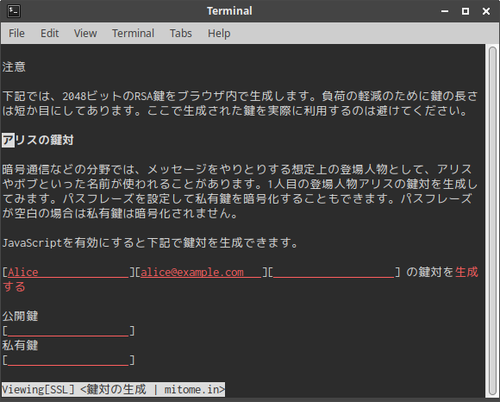Click the アリスの鍵対 heading

[38, 140]
